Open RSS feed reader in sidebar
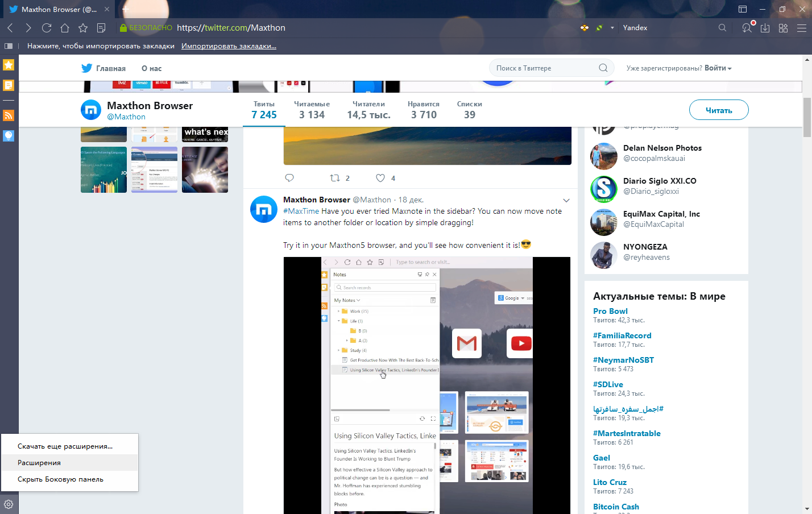 coord(9,115)
